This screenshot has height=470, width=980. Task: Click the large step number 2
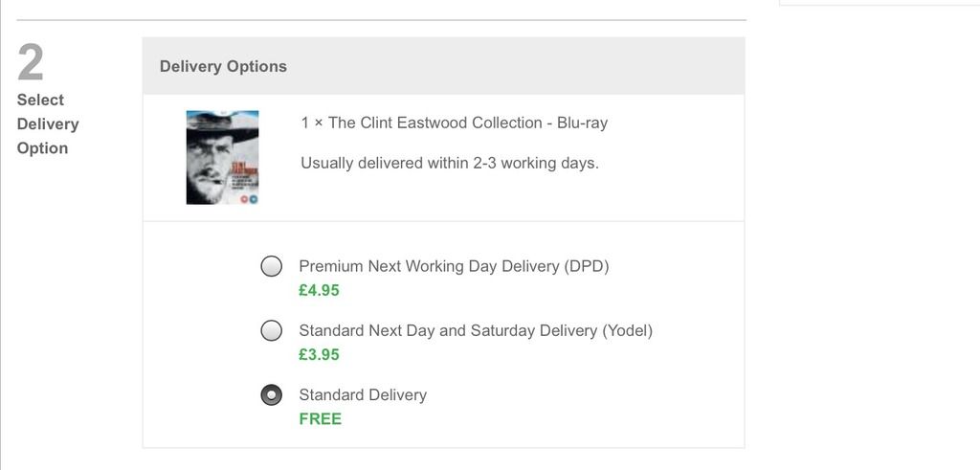pyautogui.click(x=31, y=64)
